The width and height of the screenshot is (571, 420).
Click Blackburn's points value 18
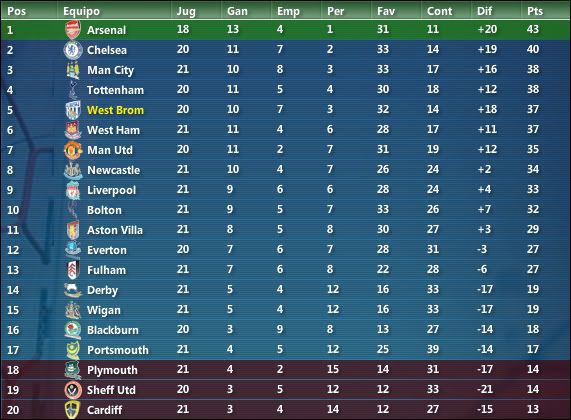coord(533,329)
